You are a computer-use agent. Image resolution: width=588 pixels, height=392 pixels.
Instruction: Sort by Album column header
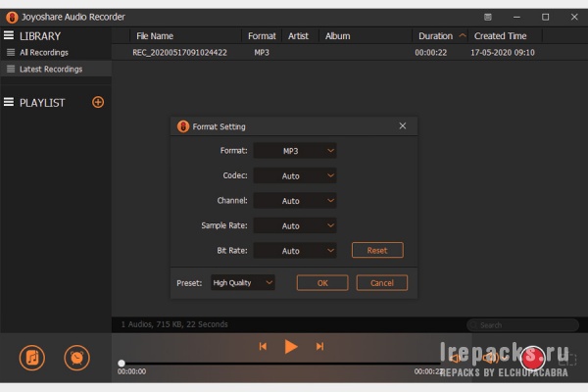pos(337,36)
